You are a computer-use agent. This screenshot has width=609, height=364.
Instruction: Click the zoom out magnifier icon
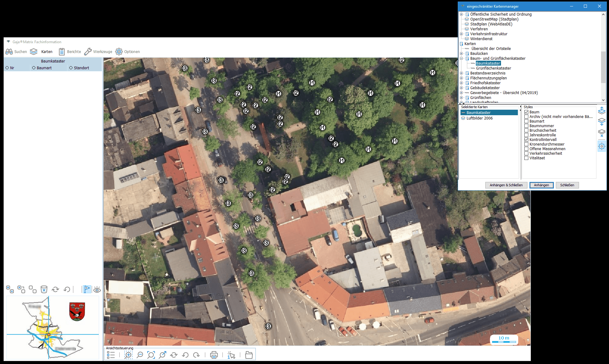click(x=140, y=355)
